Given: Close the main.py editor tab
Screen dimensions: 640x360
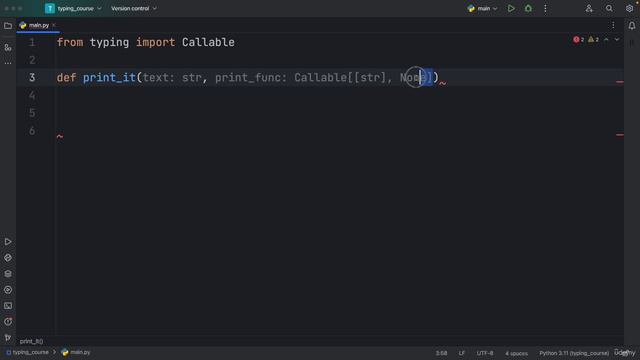Looking at the screenshot, I should tap(54, 25).
